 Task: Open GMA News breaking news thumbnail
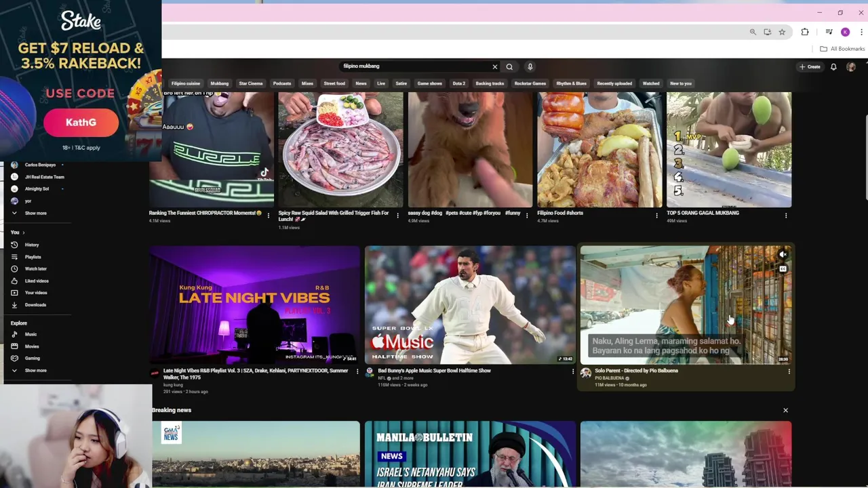pos(255,454)
